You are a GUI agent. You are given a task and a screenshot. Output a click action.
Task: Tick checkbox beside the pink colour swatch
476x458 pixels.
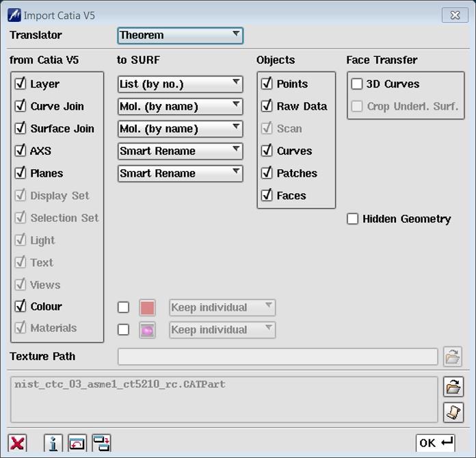pyautogui.click(x=123, y=307)
